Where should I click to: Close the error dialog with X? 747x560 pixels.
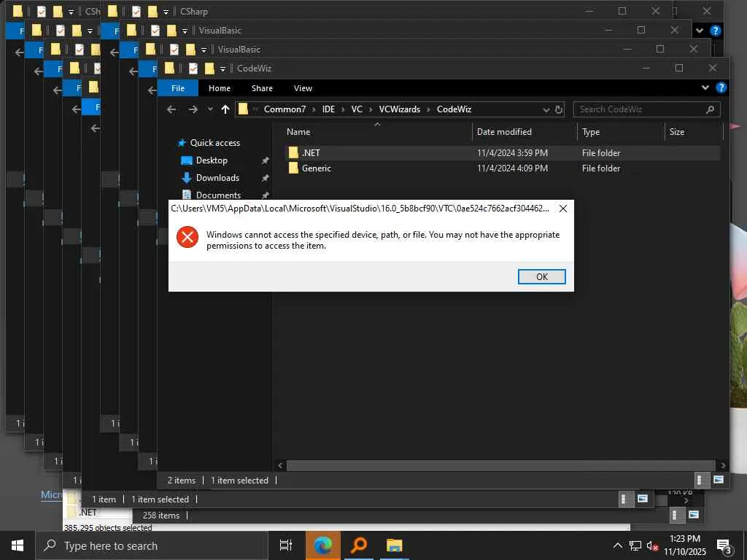tap(562, 209)
